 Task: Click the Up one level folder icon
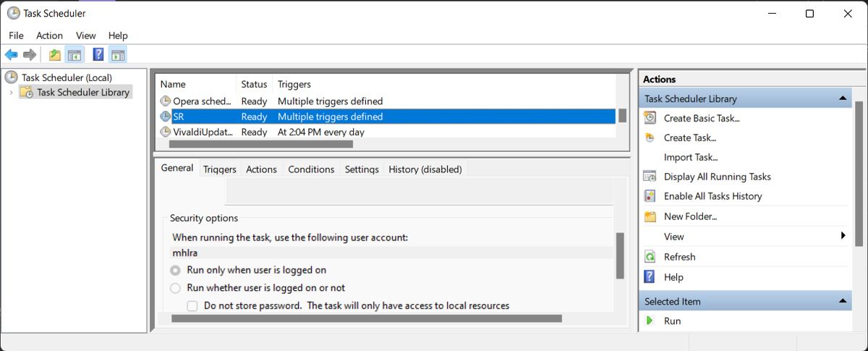click(x=55, y=54)
